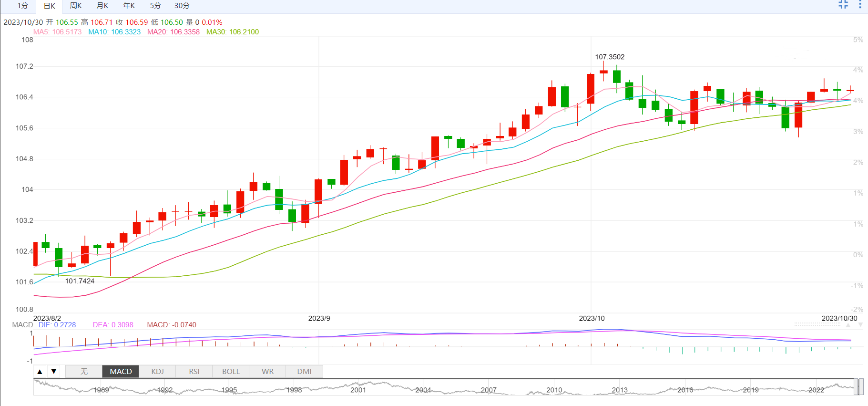Screen dimensions: 868x406
Task: Click the down arrow indicator panel button
Action: pos(54,372)
